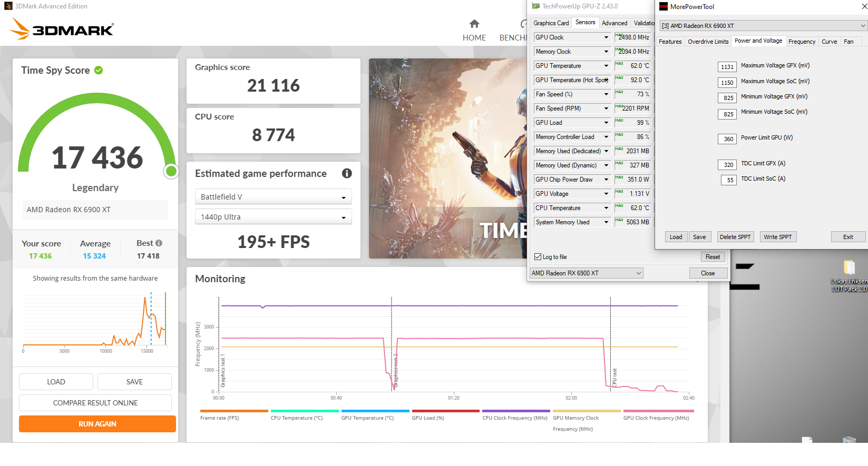The height and width of the screenshot is (466, 868).
Task: Expand the System Memory Used sensor dropdown
Action: [x=606, y=222]
